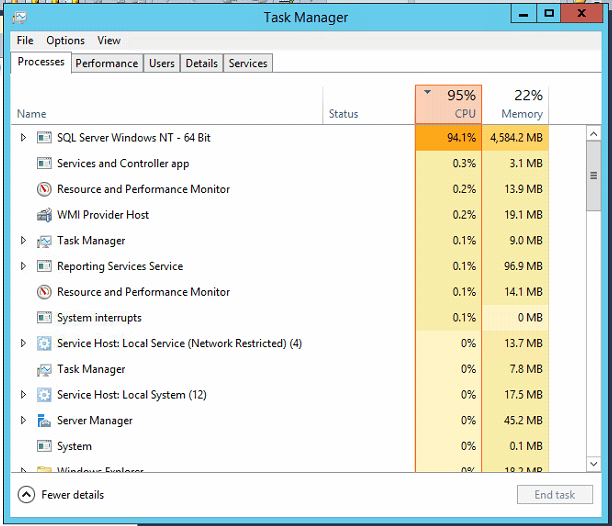Click the 17.5 MB memory value
The image size is (612, 526).
[523, 395]
